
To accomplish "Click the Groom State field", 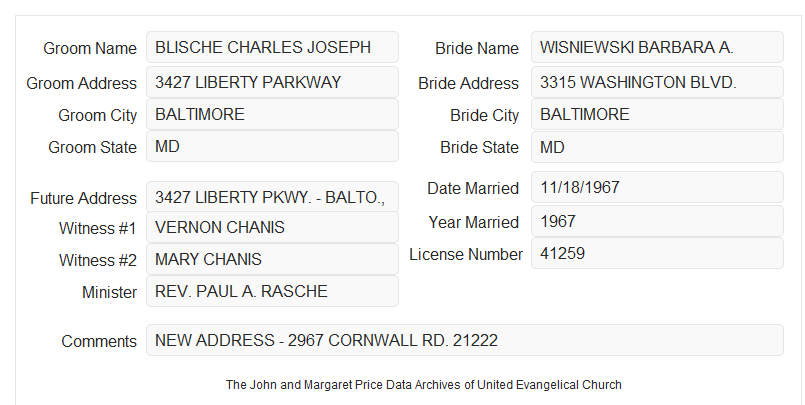I will (x=272, y=146).
